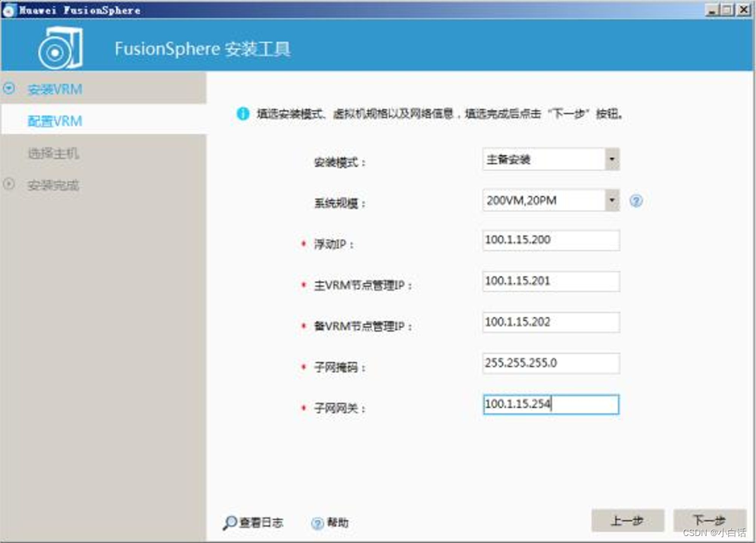
Task: Click the Huawei FusionSphere title bar icon
Action: point(9,10)
